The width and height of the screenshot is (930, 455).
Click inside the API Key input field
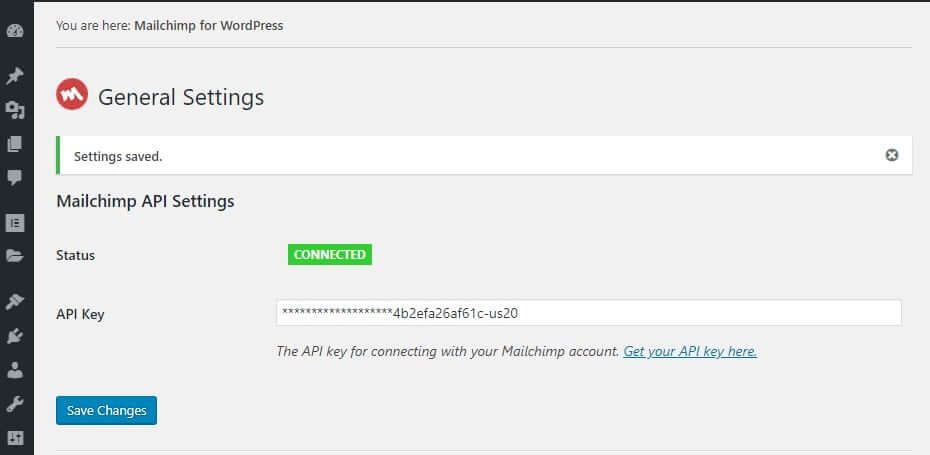click(589, 313)
